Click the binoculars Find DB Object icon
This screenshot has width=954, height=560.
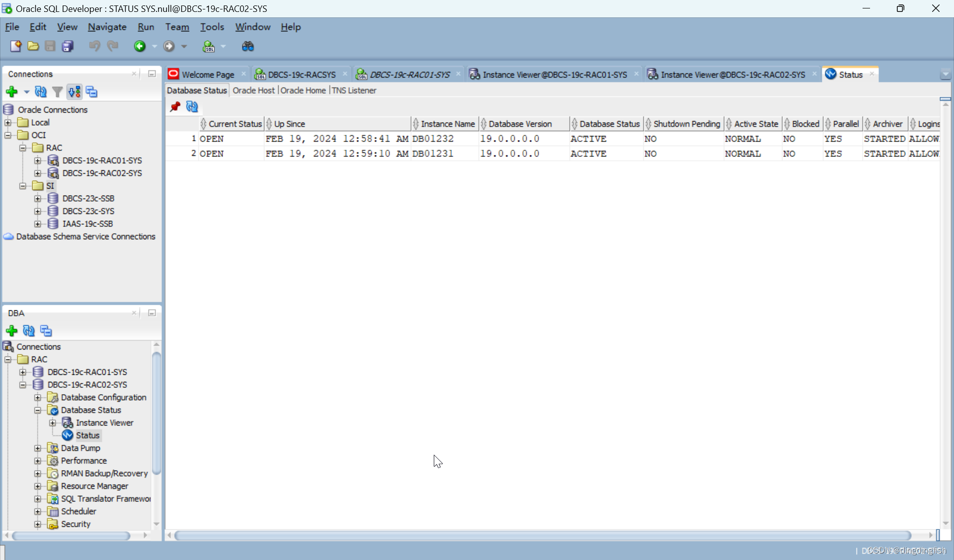247,46
